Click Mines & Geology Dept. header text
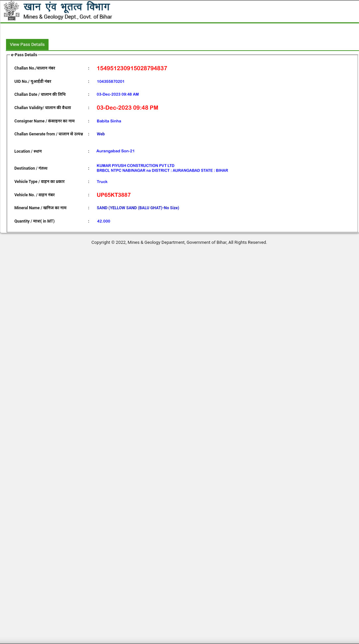 pos(67,17)
